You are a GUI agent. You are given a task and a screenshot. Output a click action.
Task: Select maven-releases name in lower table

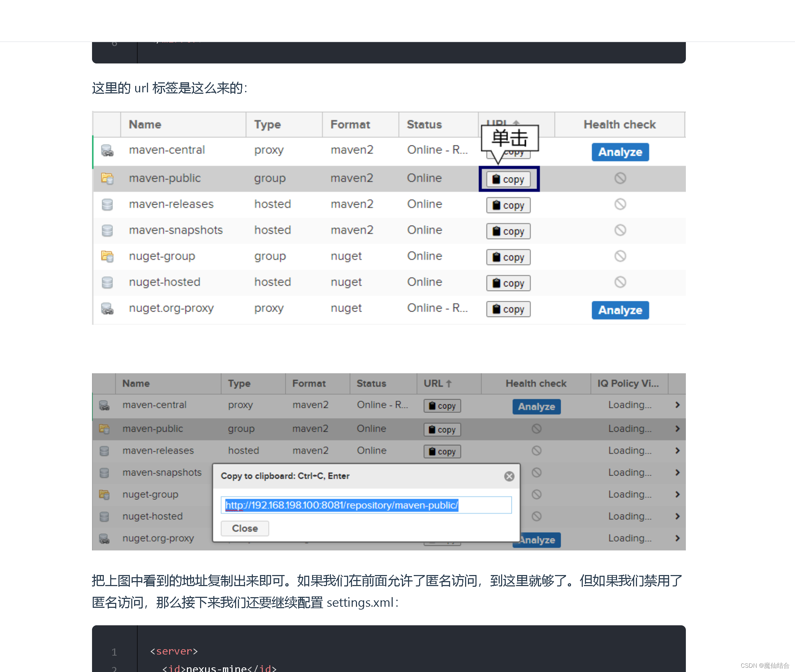pos(158,451)
